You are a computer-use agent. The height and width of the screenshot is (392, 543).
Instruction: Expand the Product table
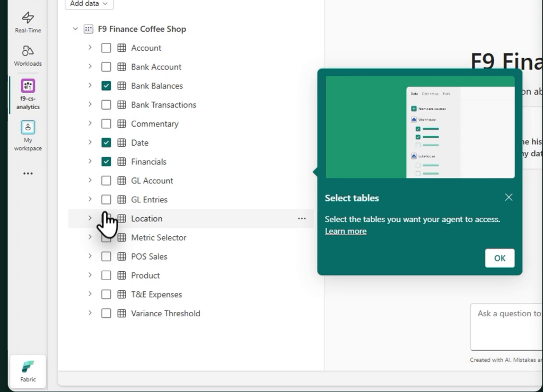point(90,275)
